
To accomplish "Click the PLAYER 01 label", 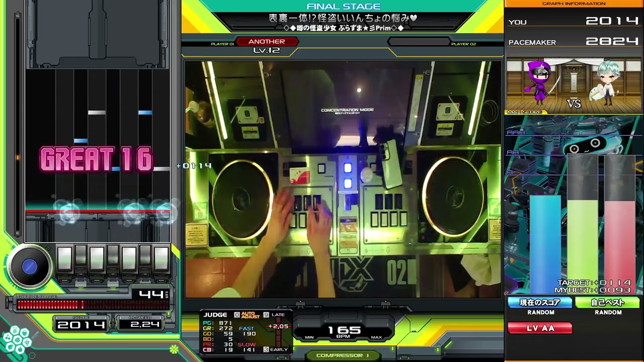I will [x=222, y=44].
